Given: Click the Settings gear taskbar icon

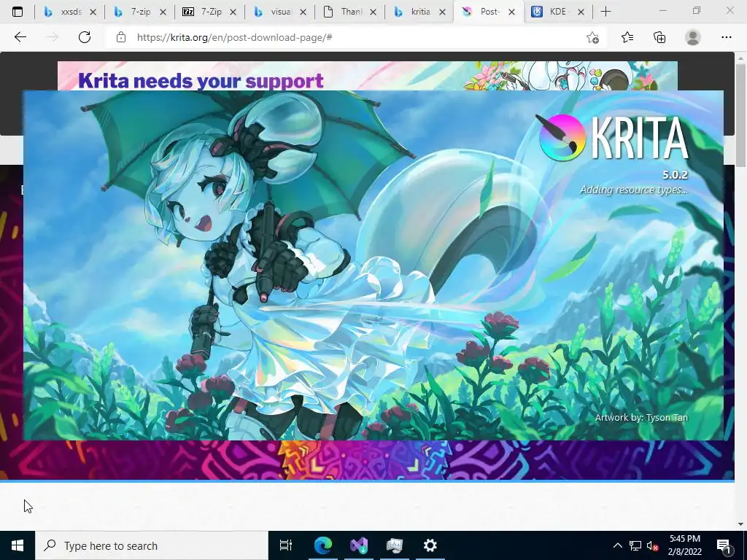Looking at the screenshot, I should 430,545.
